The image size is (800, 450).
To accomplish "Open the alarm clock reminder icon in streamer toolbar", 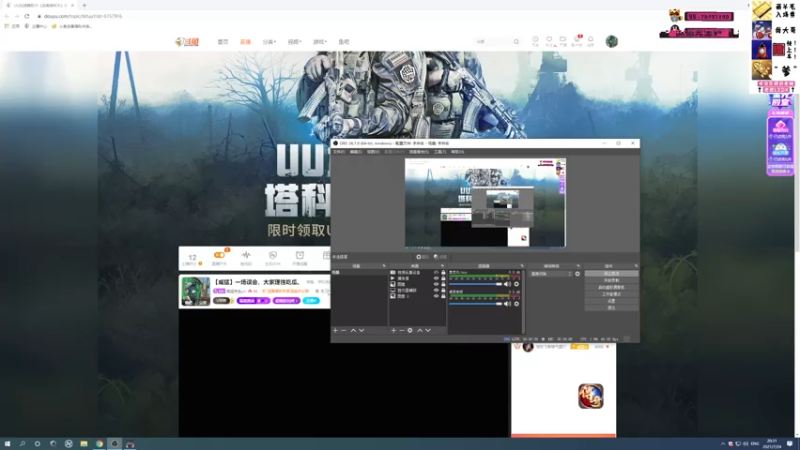I will tap(299, 257).
